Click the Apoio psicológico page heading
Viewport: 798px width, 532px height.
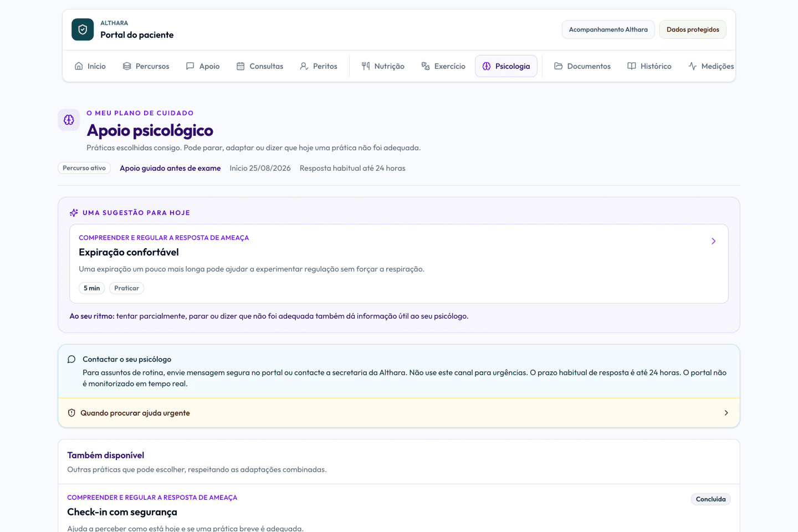pyautogui.click(x=150, y=130)
